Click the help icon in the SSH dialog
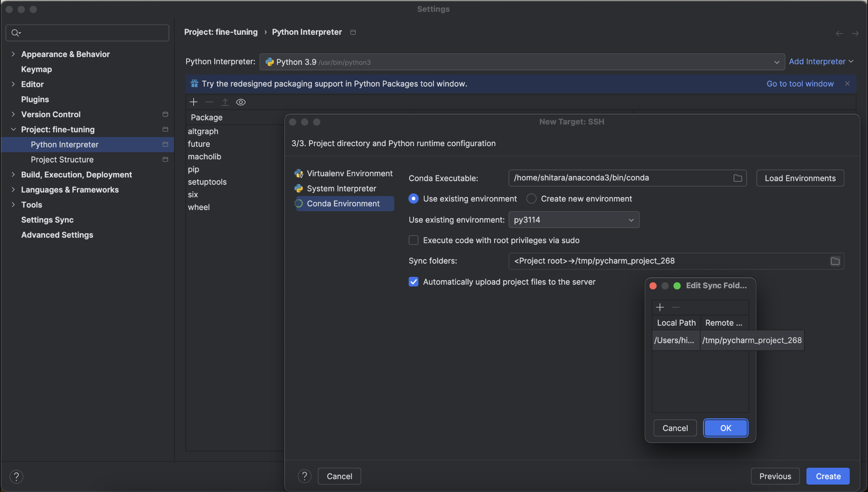The image size is (868, 492). coord(304,476)
